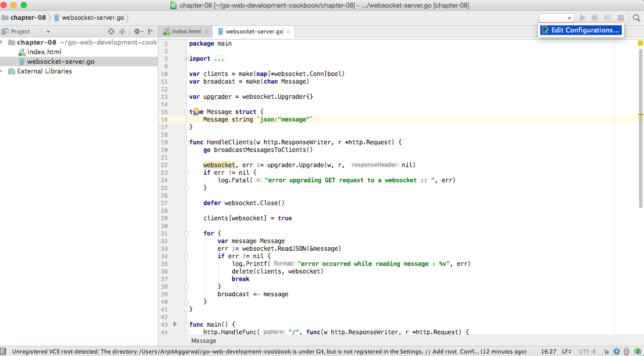
Task: Hide the Project tool window
Action: click(151, 31)
